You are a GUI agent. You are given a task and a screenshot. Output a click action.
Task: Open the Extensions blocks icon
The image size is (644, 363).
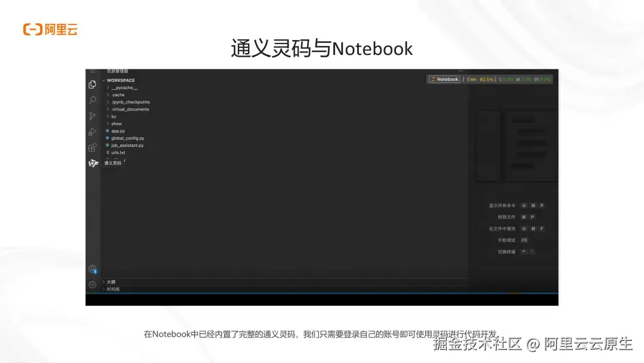tap(92, 147)
